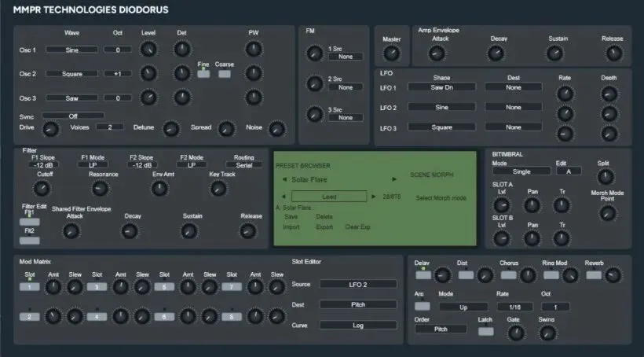Enable the Delay effect switch

coord(423,275)
